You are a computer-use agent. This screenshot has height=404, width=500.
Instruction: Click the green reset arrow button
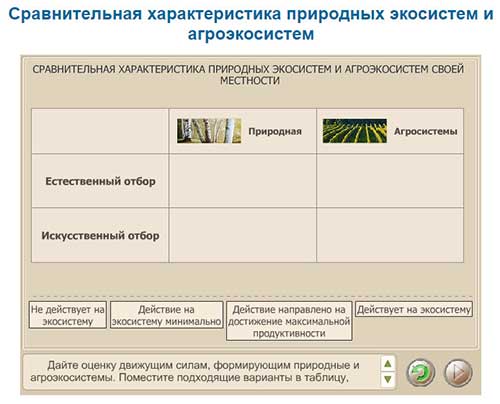click(x=421, y=372)
